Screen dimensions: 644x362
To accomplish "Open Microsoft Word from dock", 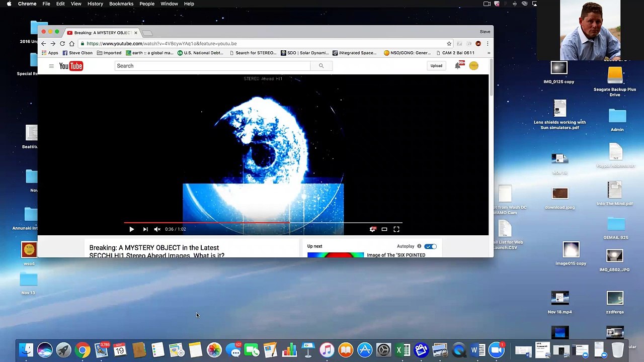I will tap(476, 350).
